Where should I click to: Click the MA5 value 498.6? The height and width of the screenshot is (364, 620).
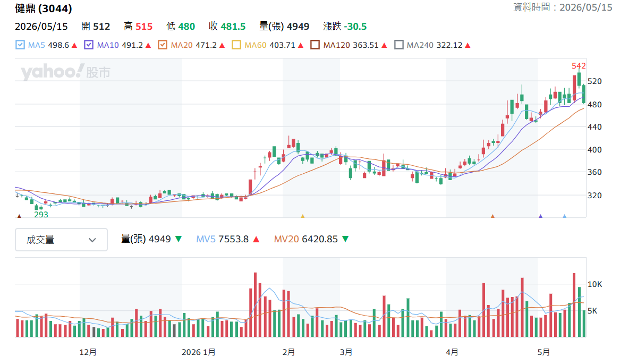[58, 45]
